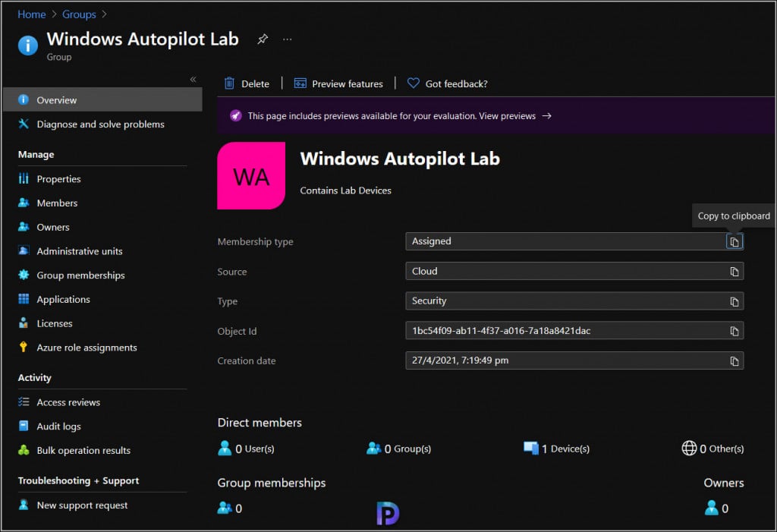Click 'Contains Lab Devices' description text
Viewport: 777px width, 532px height.
tap(345, 190)
